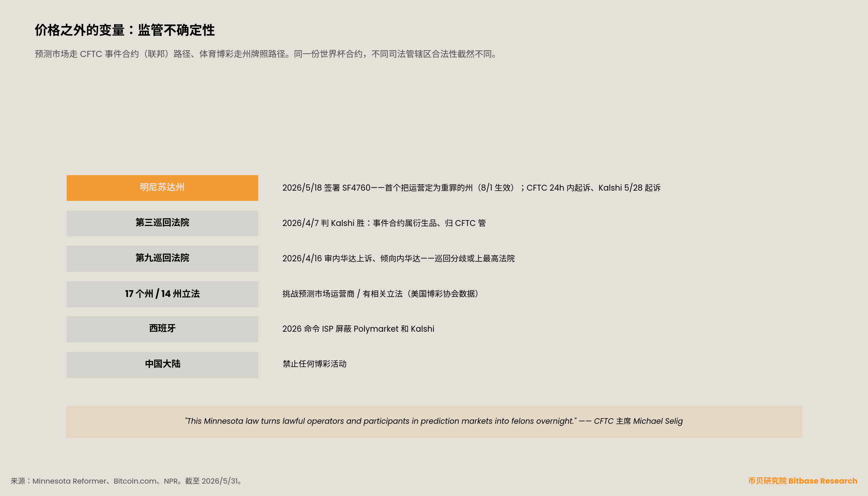Select the 2026/4/7 判 Kalshi 胜 description
The image size is (868, 496).
pyautogui.click(x=384, y=223)
